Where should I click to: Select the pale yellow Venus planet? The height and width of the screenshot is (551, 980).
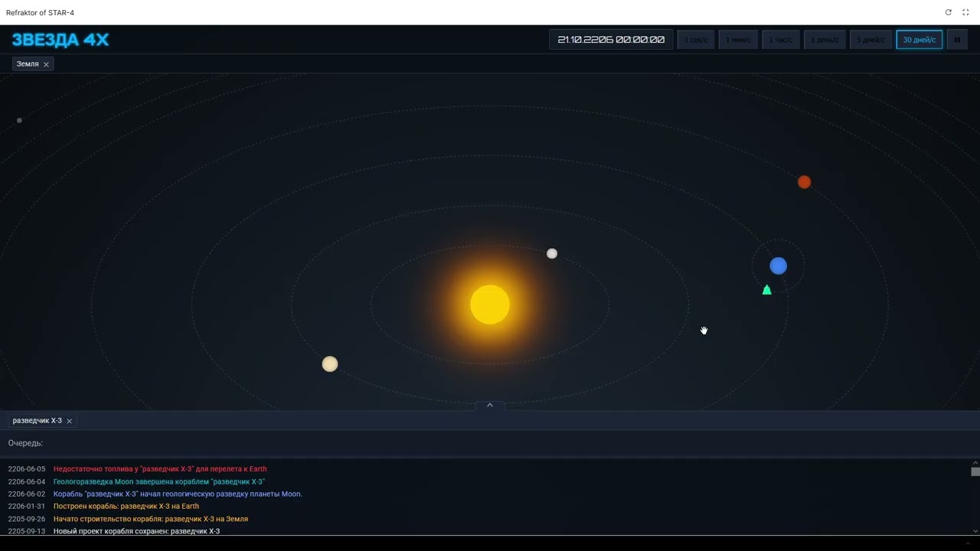tap(330, 364)
